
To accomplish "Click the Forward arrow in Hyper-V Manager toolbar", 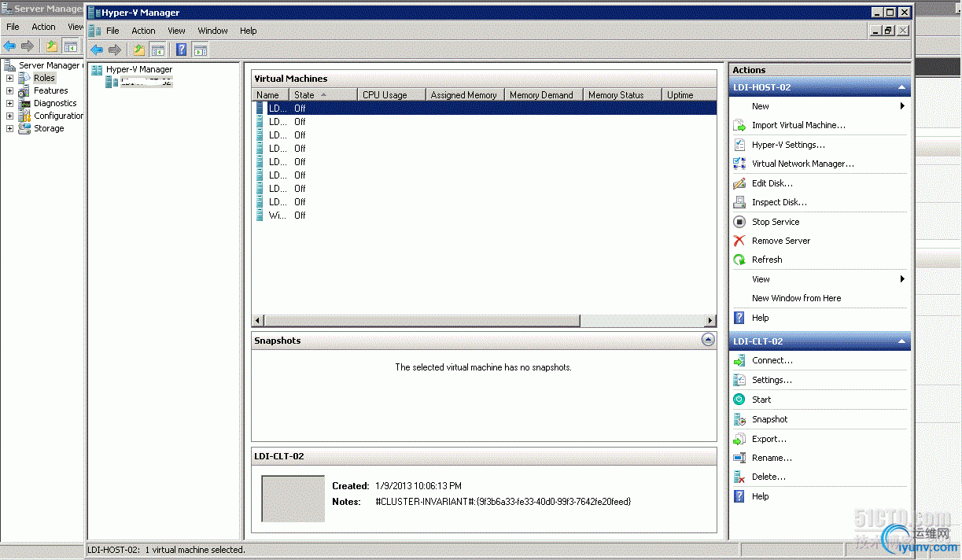I will [x=115, y=50].
